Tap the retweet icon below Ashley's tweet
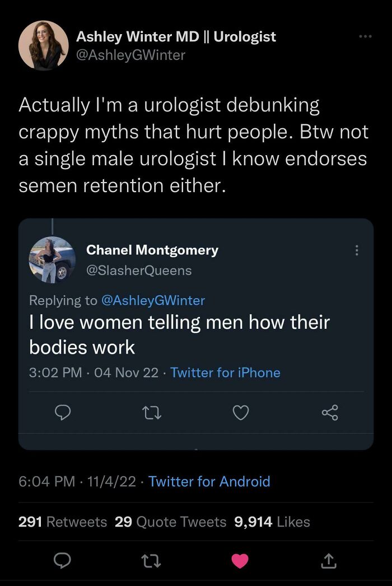 (x=151, y=560)
